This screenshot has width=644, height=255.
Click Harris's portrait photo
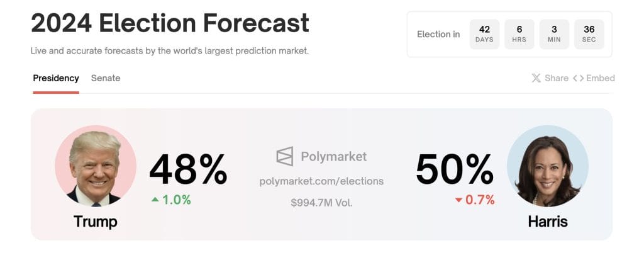547,166
